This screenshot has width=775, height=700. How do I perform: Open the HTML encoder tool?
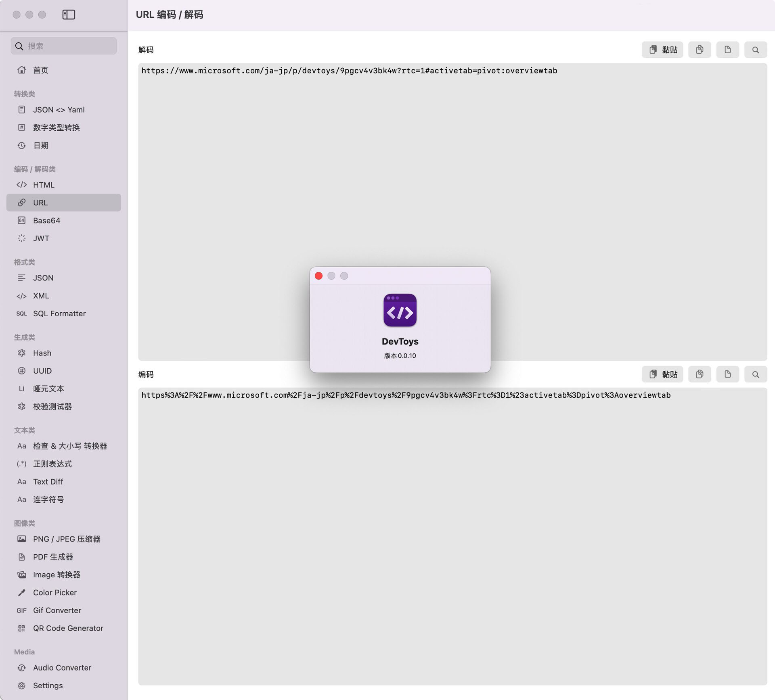(64, 185)
